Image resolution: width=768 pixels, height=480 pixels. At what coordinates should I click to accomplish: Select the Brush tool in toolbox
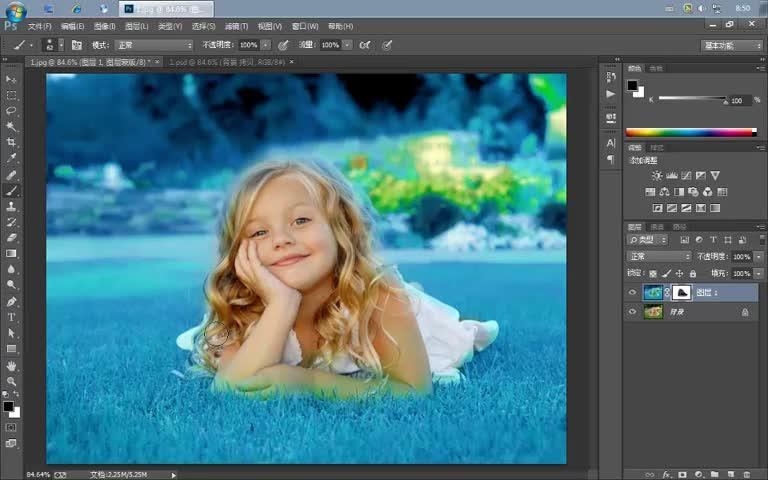[11, 191]
